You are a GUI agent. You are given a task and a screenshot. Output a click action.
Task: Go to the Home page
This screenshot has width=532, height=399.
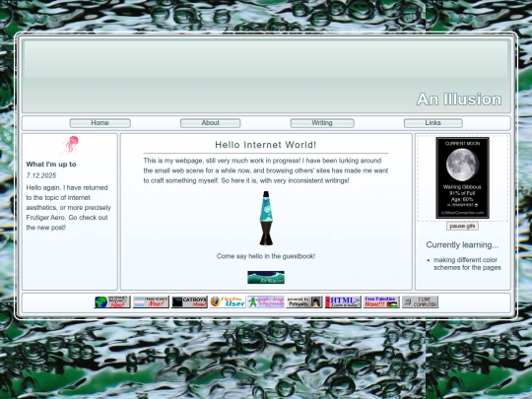tap(100, 123)
